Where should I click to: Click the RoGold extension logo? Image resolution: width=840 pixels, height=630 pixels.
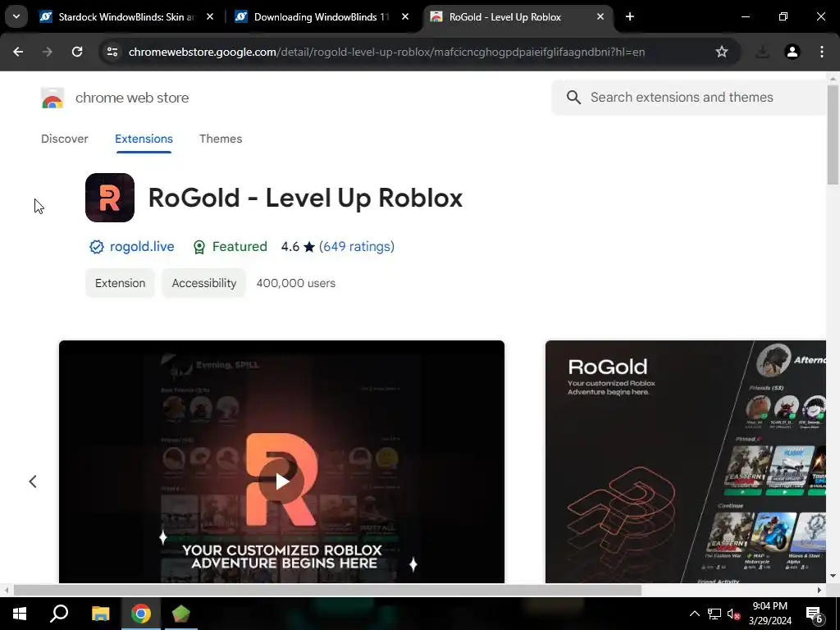(110, 198)
